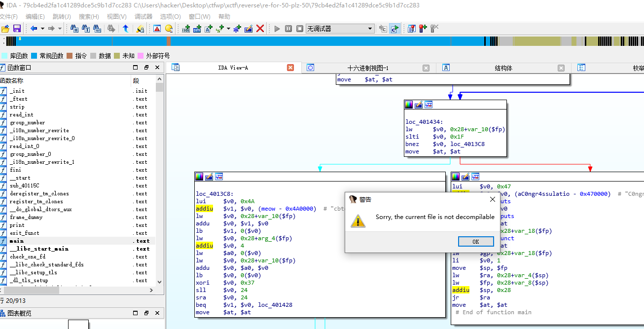Click the binary sequence search binoculars icon
Viewport: 644px width, 329px height.
97,29
